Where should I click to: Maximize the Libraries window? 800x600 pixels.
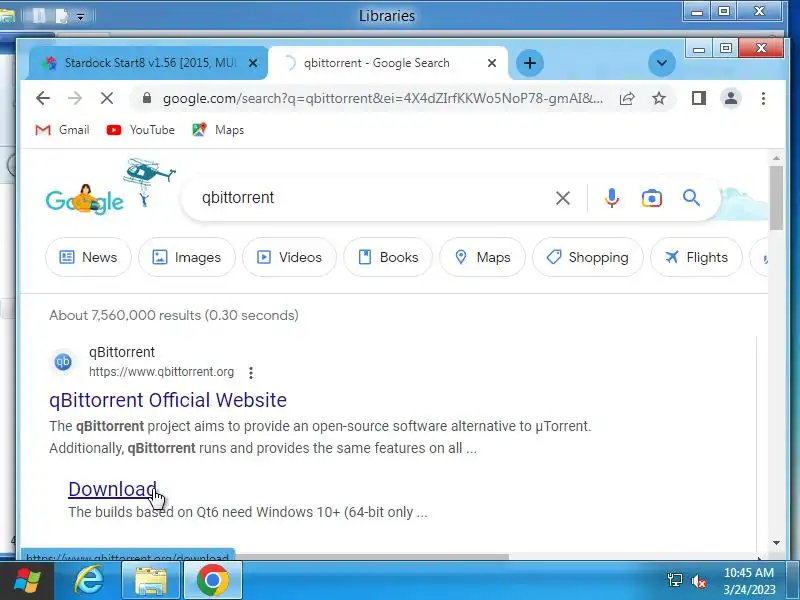(723, 11)
